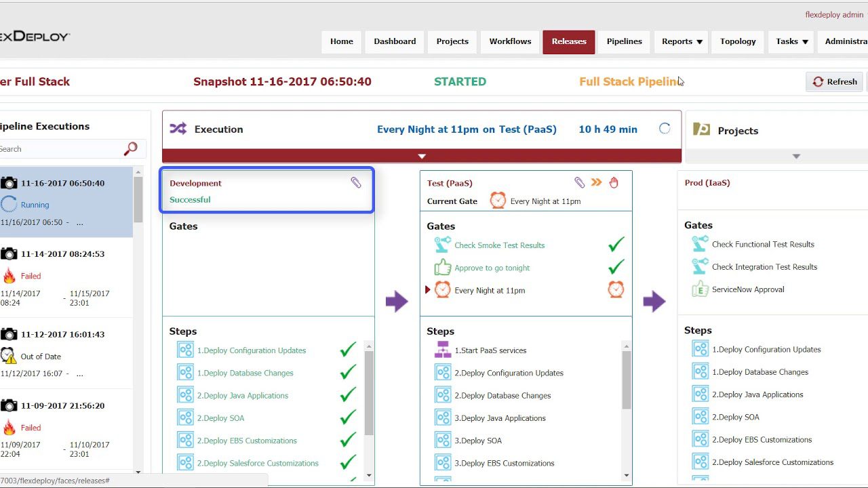This screenshot has width=868, height=488.
Task: Click the clock icon beside Every Night at 11pm gate
Action: pyautogui.click(x=442, y=289)
